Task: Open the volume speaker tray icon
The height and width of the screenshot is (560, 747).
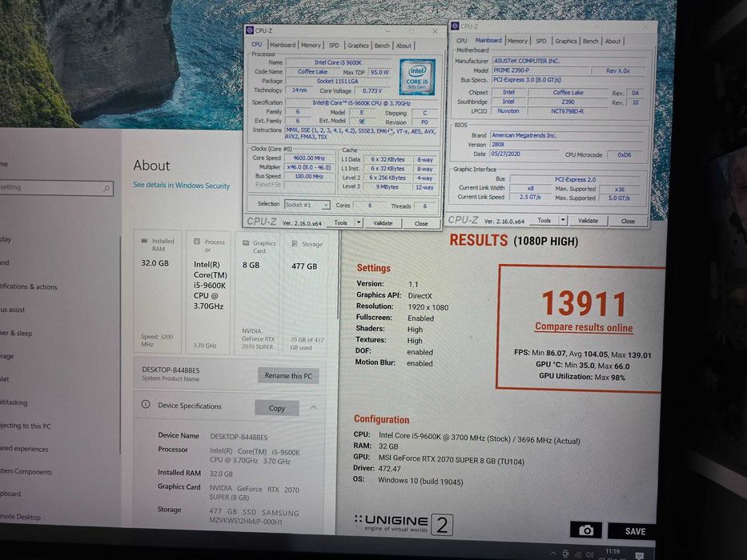Action: (590, 554)
